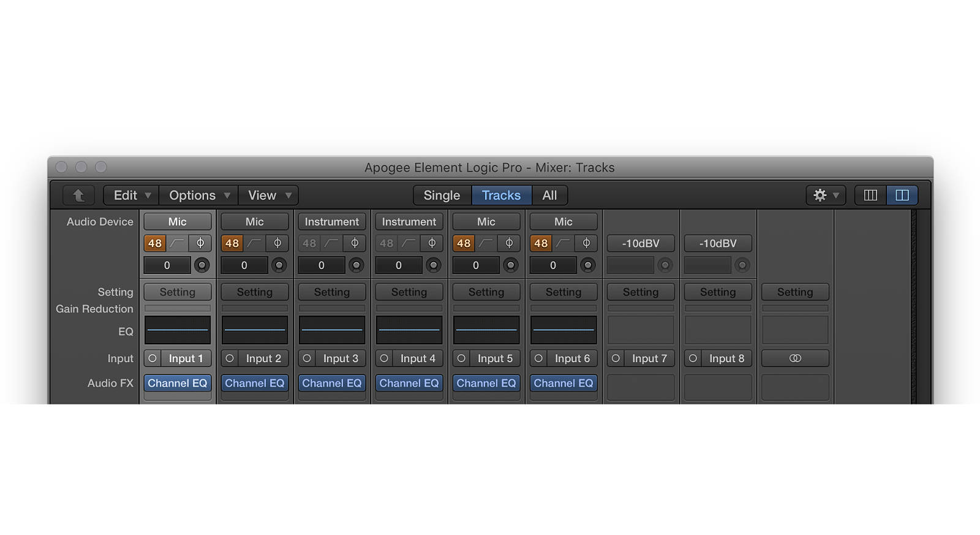This screenshot has width=980, height=535.
Task: Toggle 48V phantom power on Input 3
Action: point(309,243)
